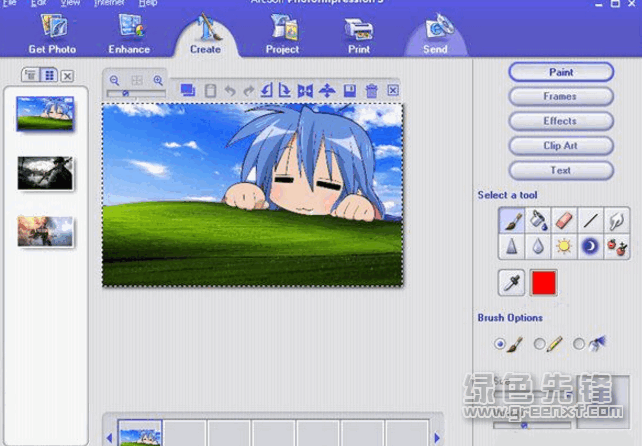The image size is (642, 446).
Task: Click the first filmstrip thumbnail
Action: point(140,433)
